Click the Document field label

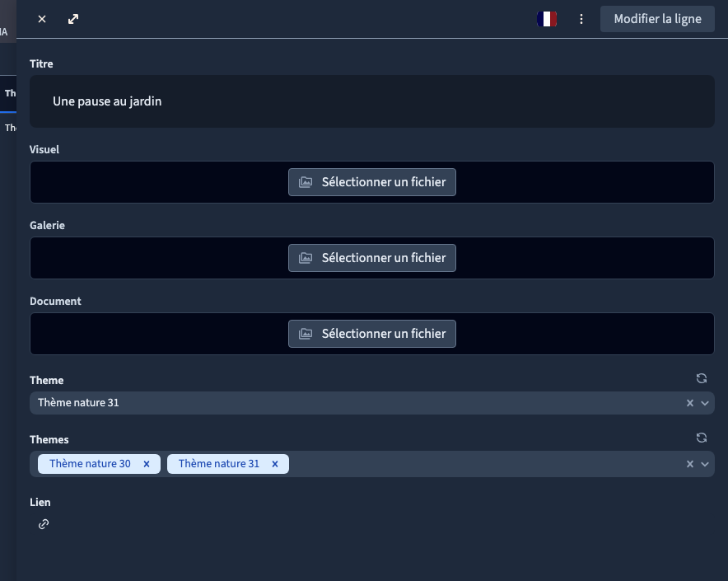tap(55, 301)
